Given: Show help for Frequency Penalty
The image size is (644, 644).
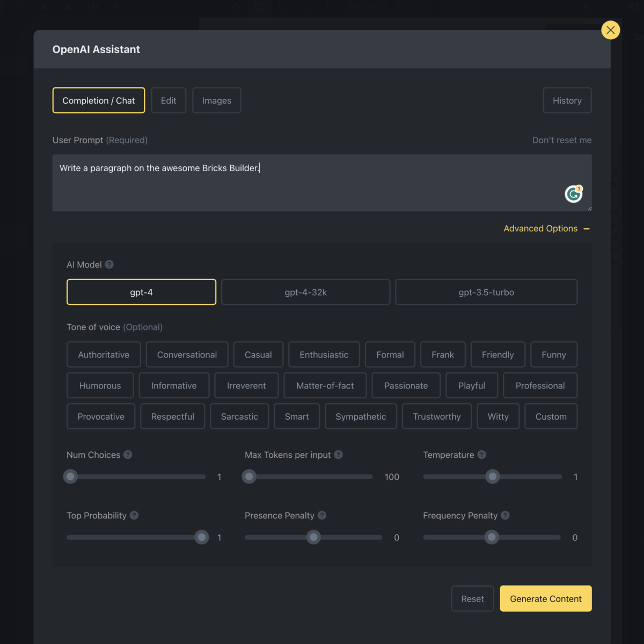Looking at the screenshot, I should click(x=505, y=515).
